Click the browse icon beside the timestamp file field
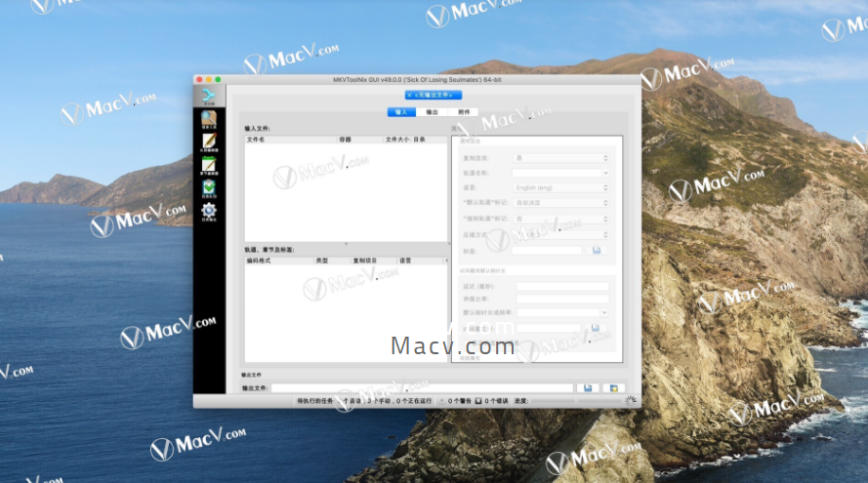868x483 pixels. [x=596, y=329]
